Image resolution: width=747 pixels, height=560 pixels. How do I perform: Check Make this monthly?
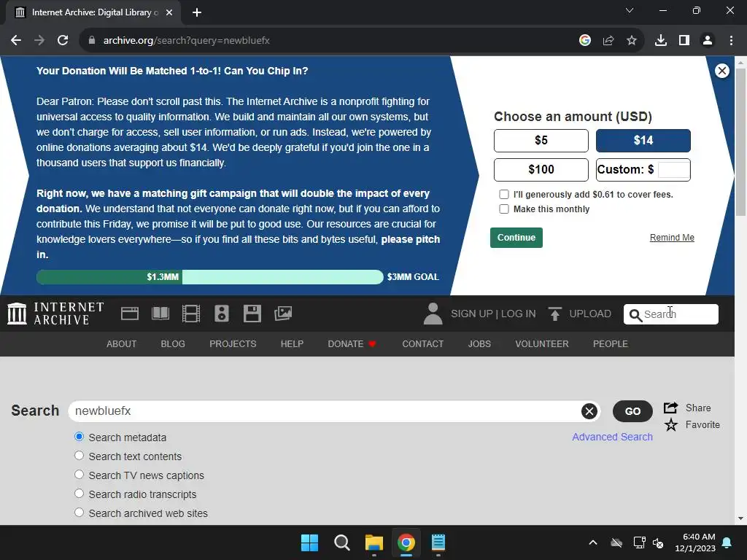(x=503, y=209)
